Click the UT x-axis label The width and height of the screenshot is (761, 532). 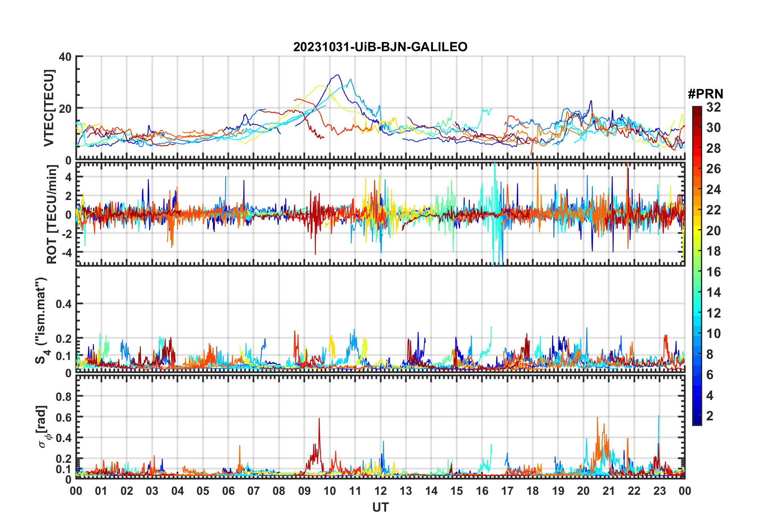pos(380,507)
